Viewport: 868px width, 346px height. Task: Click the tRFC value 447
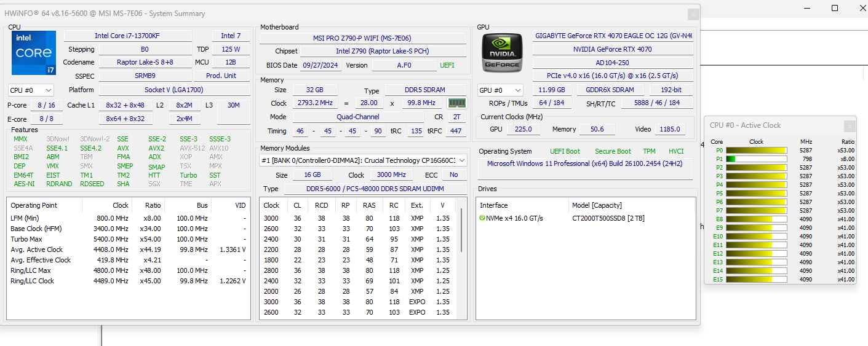456,131
